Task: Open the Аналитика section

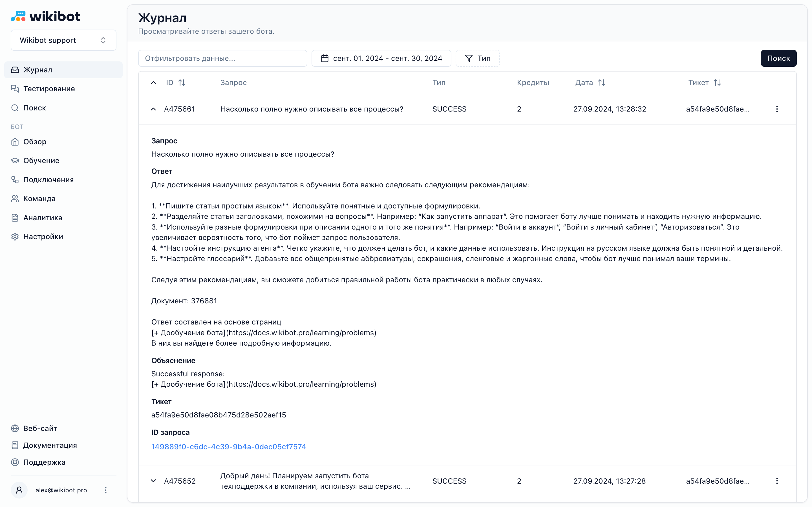Action: pyautogui.click(x=43, y=218)
